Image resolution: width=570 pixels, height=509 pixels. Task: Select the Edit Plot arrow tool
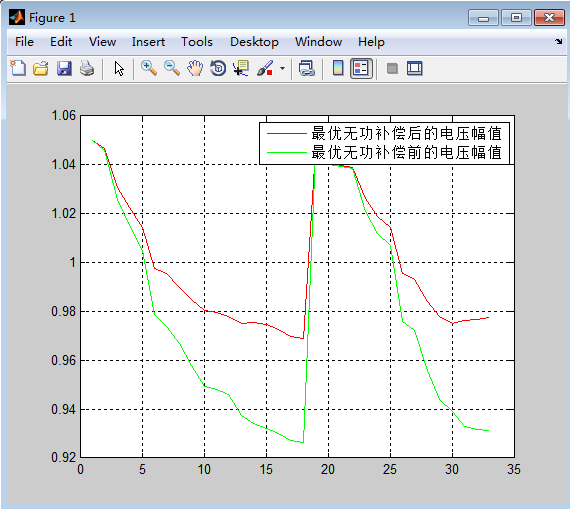tap(119, 68)
